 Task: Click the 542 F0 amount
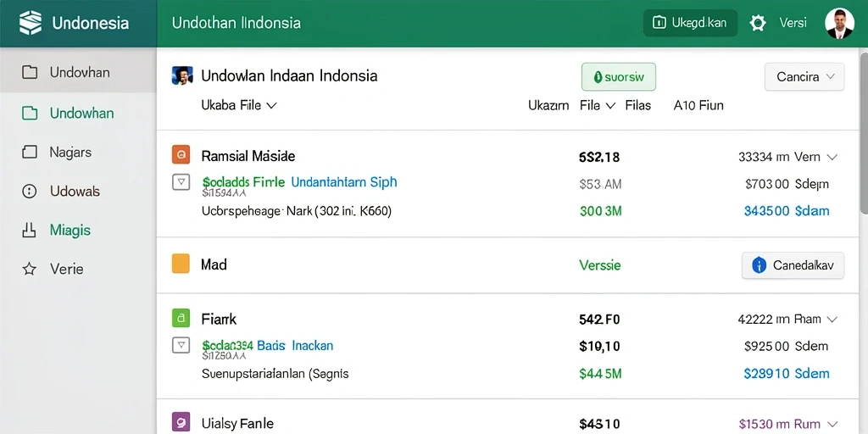point(599,320)
